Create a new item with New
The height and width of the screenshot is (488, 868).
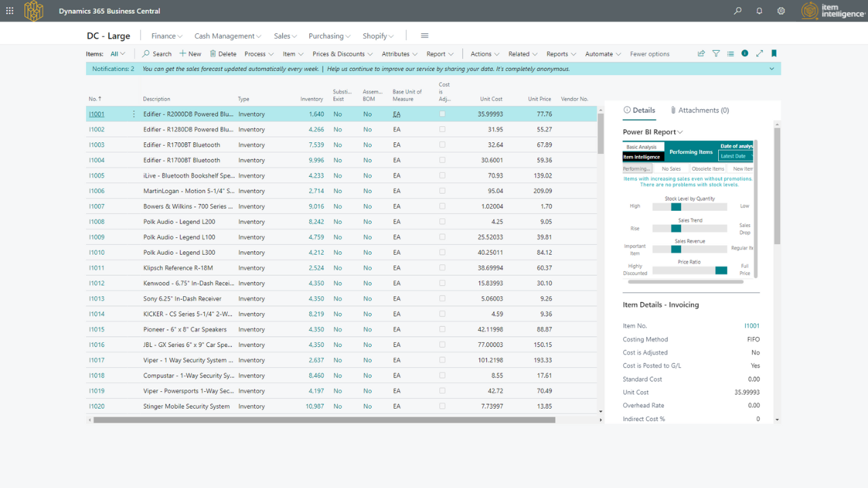190,54
